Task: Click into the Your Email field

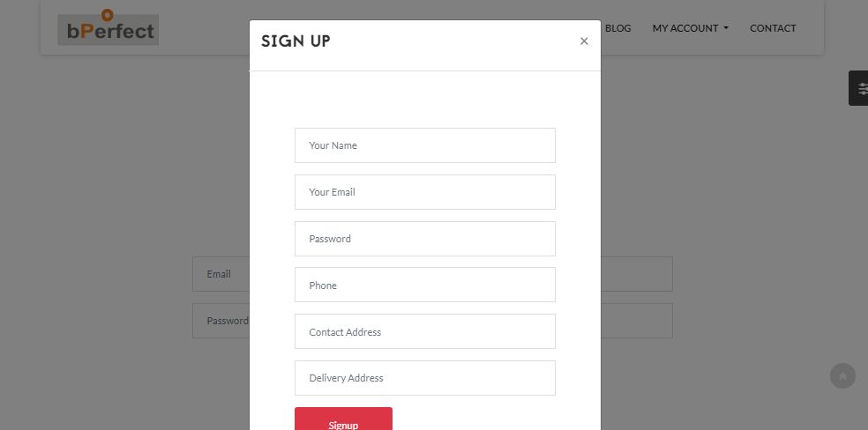Action: click(424, 192)
